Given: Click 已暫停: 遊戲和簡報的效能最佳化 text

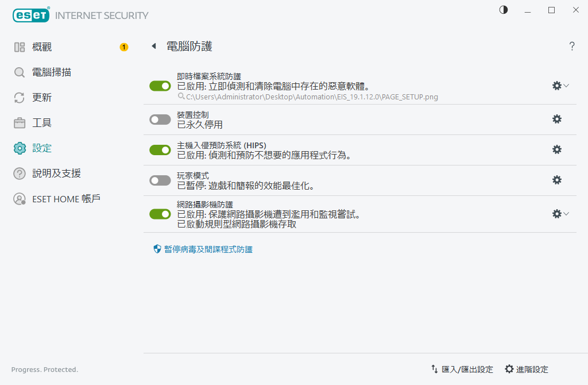Looking at the screenshot, I should [246, 186].
